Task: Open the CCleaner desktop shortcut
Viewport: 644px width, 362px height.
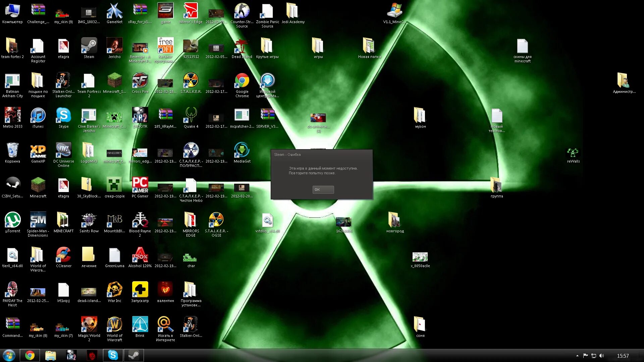Action: [63, 255]
